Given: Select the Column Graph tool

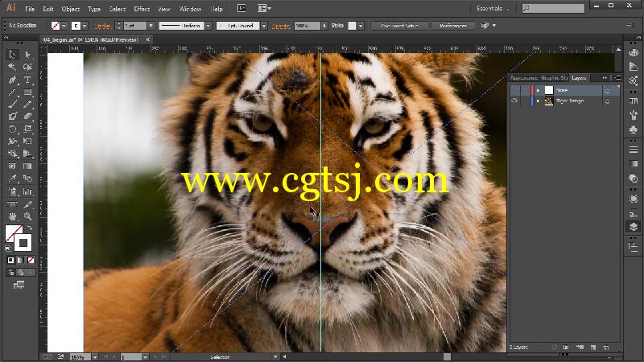Looking at the screenshot, I should click(27, 191).
